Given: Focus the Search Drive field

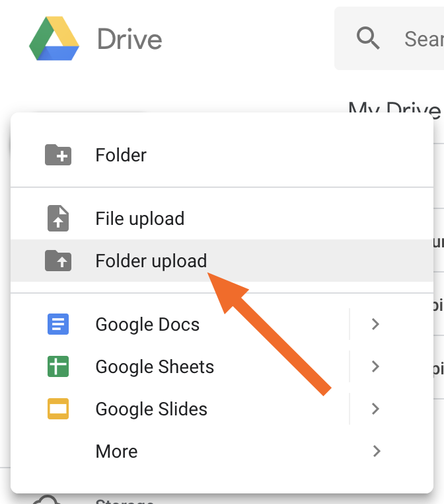Looking at the screenshot, I should click(389, 38).
